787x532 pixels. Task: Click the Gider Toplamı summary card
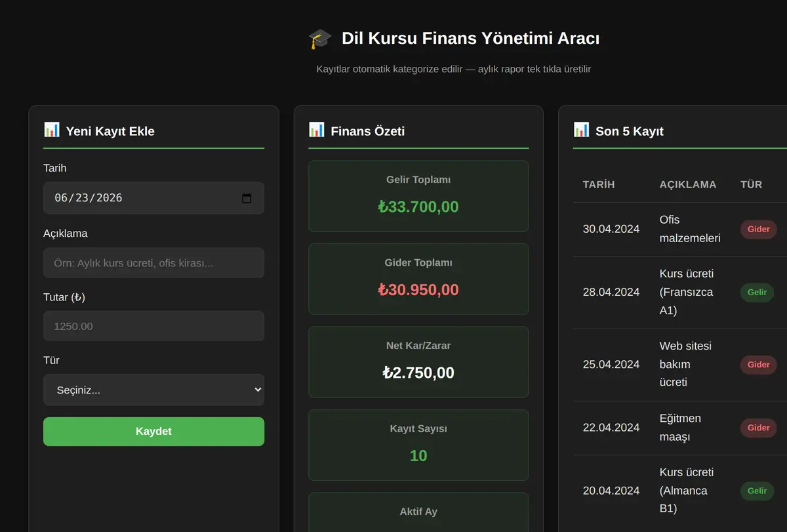418,279
